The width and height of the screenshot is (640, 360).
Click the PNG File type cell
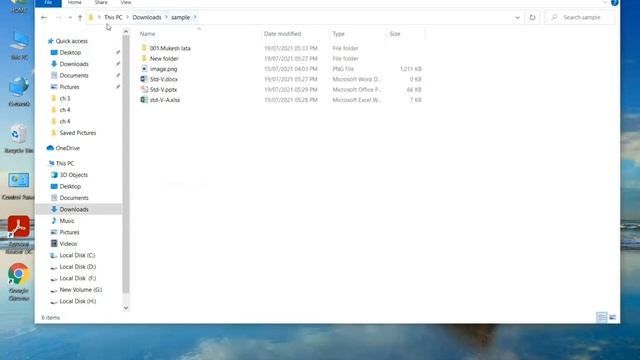[x=343, y=69]
